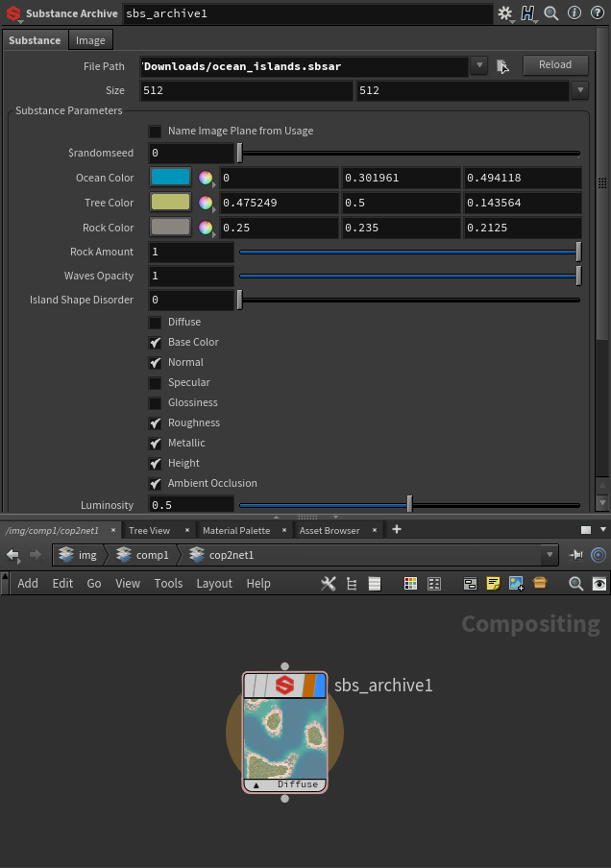Screen dimensions: 611x868
Task: Click the magnifier search icon in network toolbar
Action: 575,583
